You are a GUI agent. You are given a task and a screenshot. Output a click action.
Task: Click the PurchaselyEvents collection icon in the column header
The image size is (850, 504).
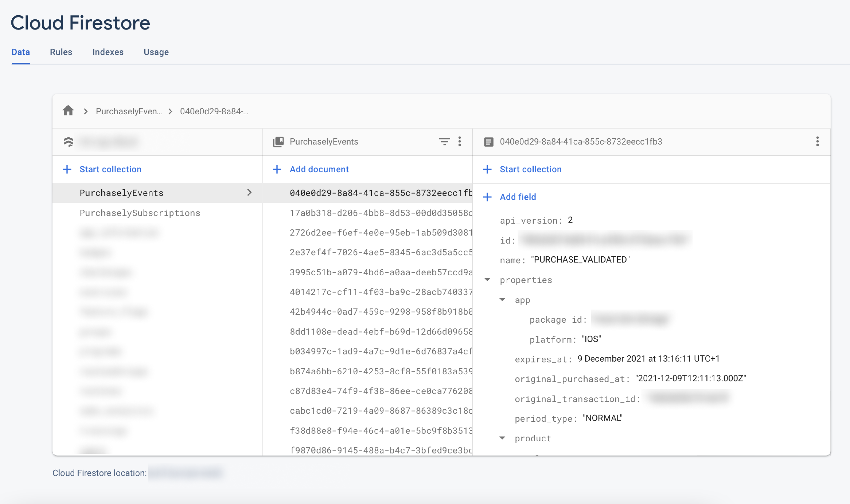pos(278,142)
